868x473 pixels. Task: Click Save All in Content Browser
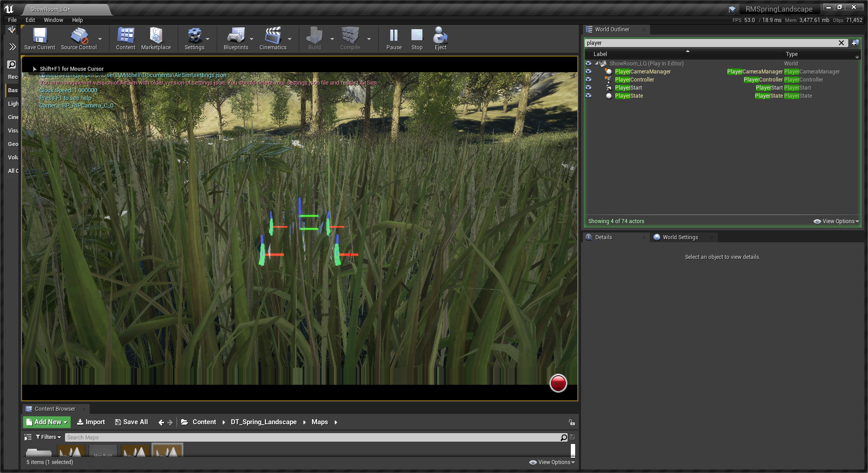pyautogui.click(x=131, y=422)
